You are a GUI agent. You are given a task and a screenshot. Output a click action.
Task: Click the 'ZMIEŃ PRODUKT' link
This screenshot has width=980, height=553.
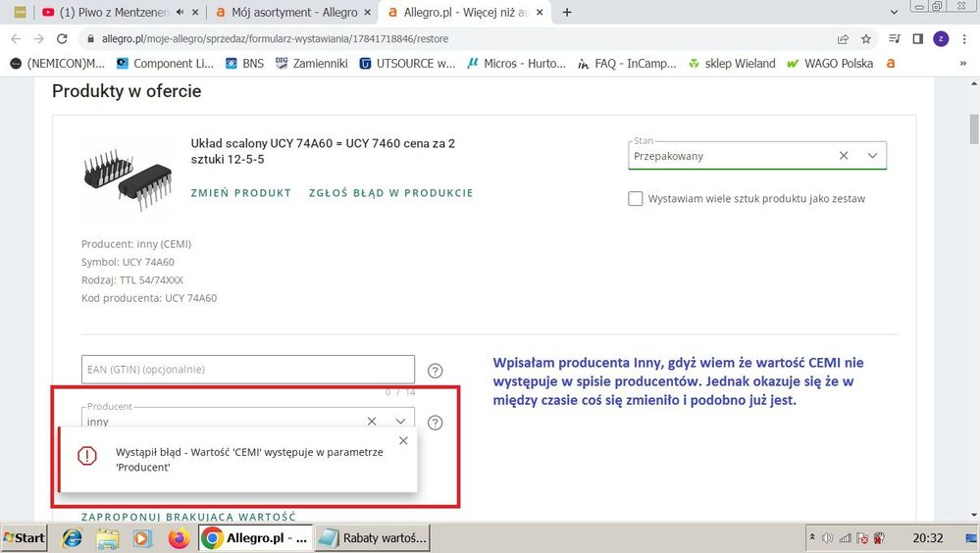point(240,193)
